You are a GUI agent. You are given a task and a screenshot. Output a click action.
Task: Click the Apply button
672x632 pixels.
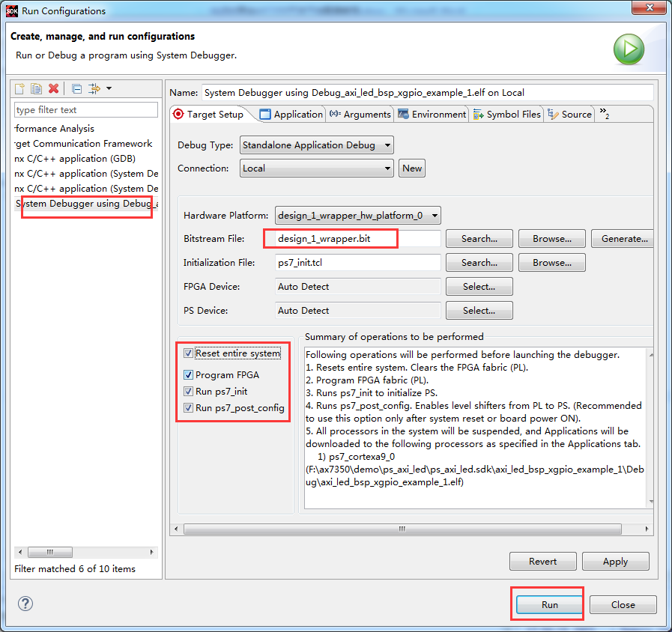point(615,562)
